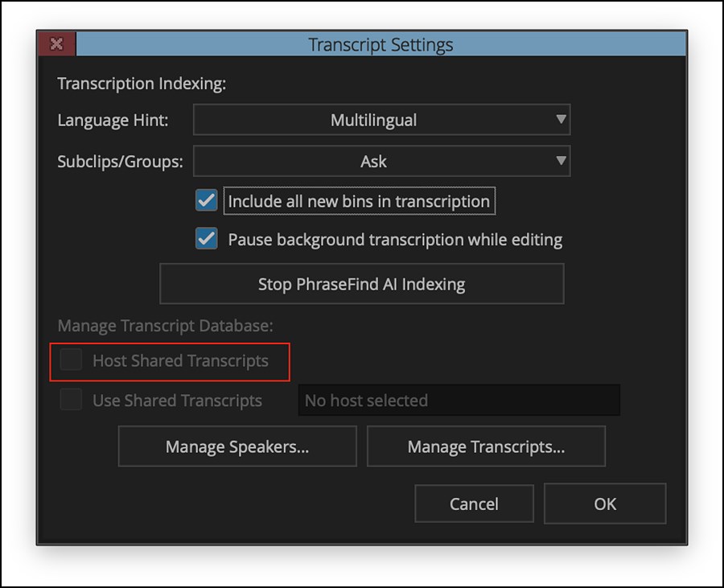
Task: Click the arrow beside the Ask option
Action: pyautogui.click(x=561, y=162)
